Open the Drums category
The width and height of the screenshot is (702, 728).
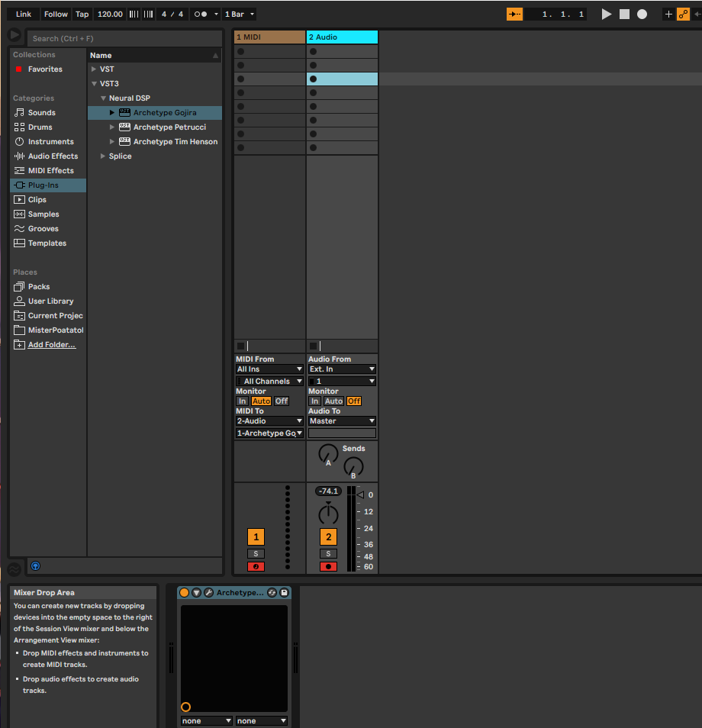40,127
